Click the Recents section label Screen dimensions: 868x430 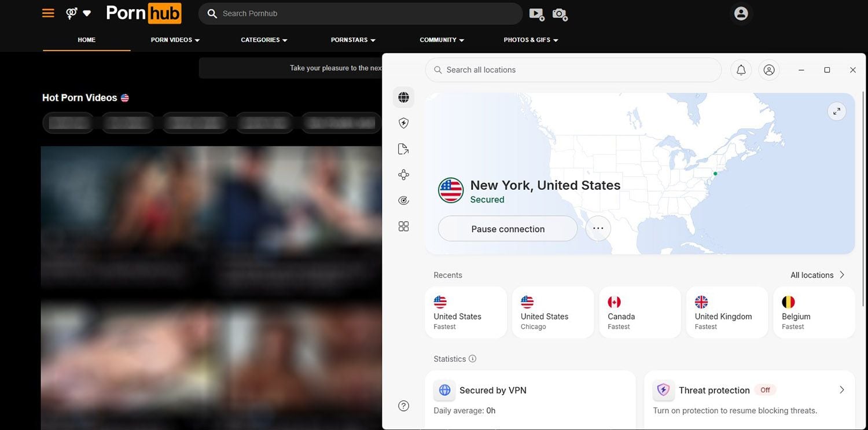tap(448, 275)
